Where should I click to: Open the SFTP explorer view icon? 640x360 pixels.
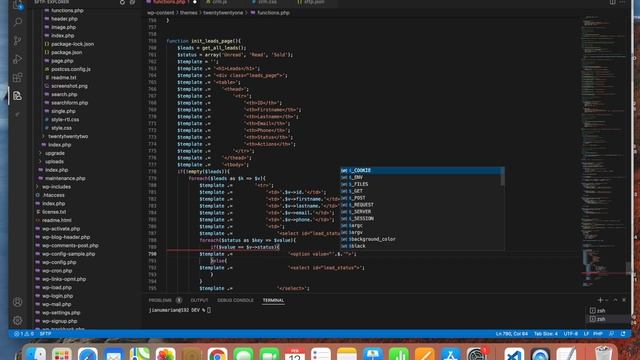click(18, 96)
